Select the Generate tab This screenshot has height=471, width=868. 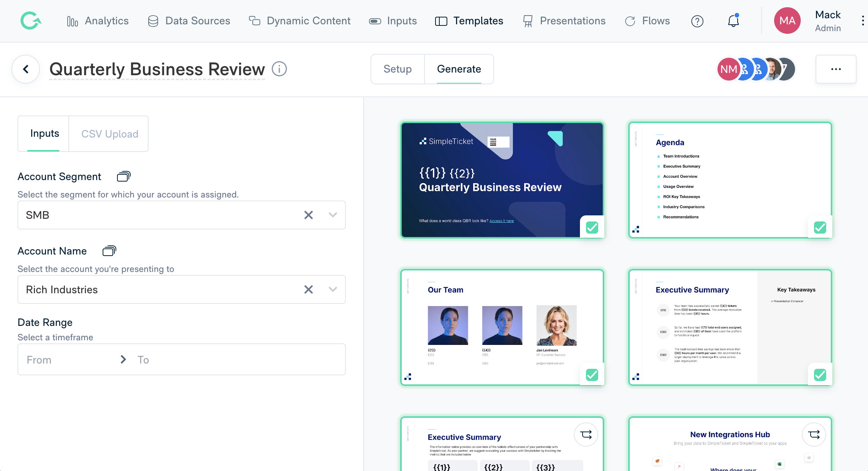click(x=459, y=69)
